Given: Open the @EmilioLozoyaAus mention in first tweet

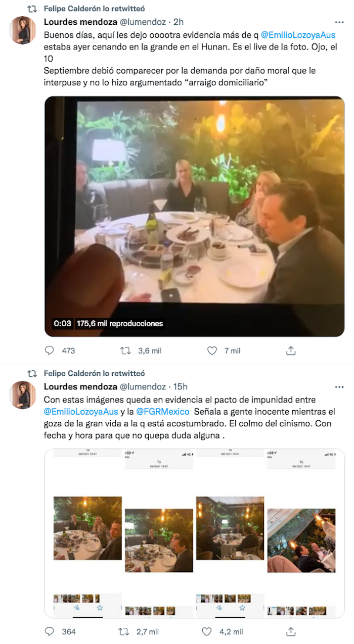Looking at the screenshot, I should 298,35.
